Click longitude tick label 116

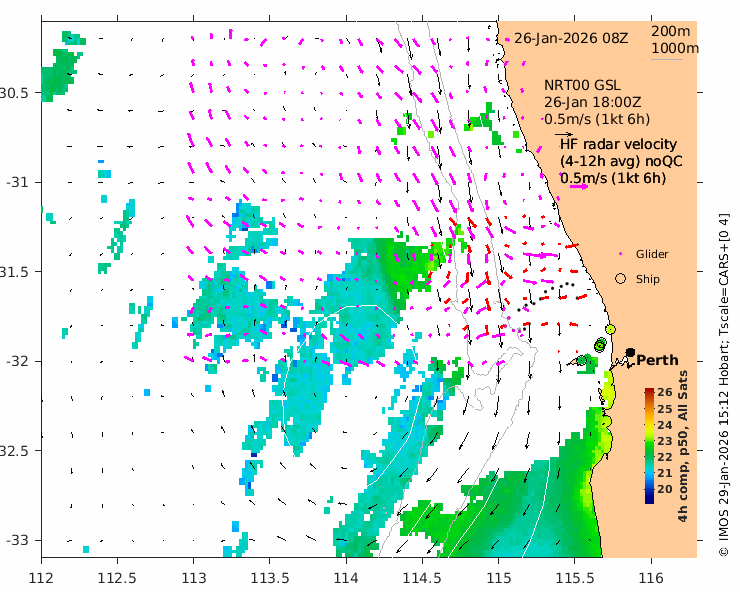[651, 578]
